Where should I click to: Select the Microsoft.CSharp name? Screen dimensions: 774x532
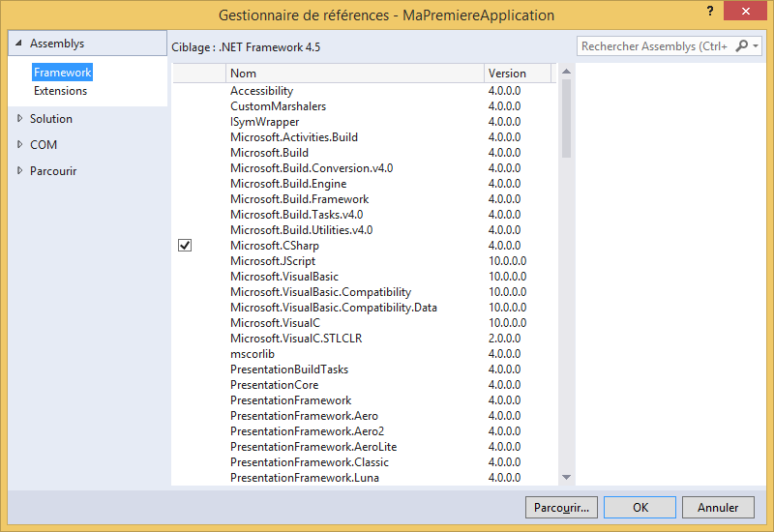point(275,246)
